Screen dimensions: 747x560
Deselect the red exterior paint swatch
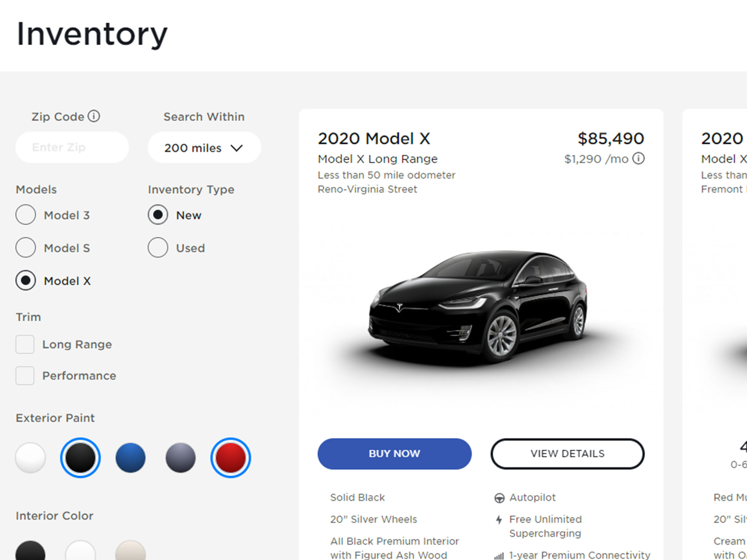(x=231, y=458)
